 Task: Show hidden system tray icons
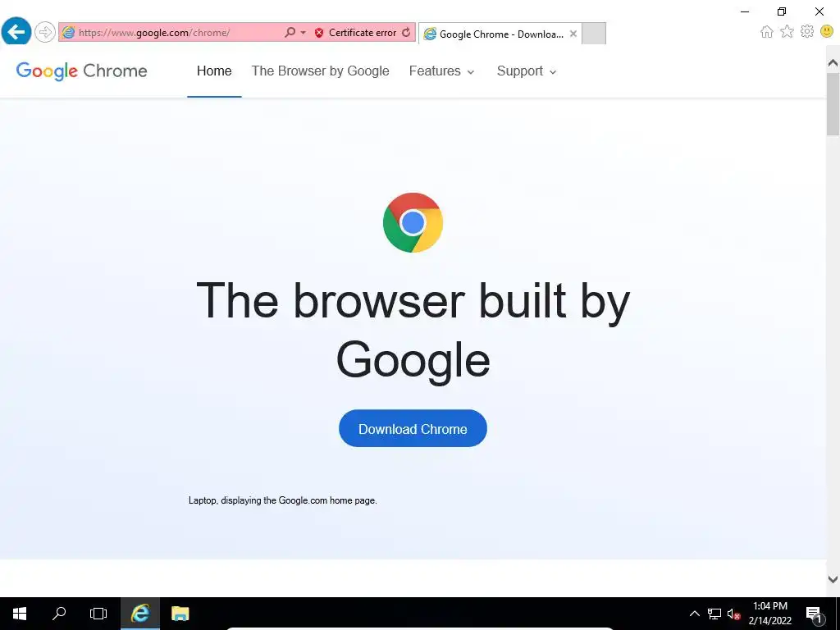point(694,614)
